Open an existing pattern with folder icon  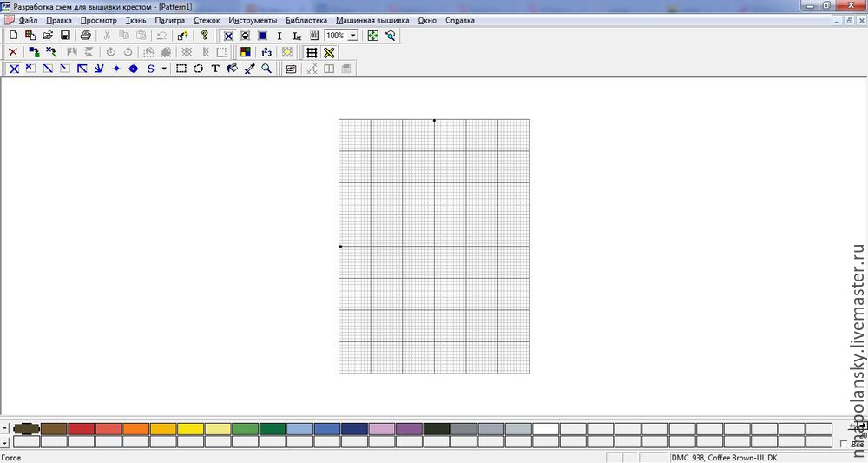(48, 36)
